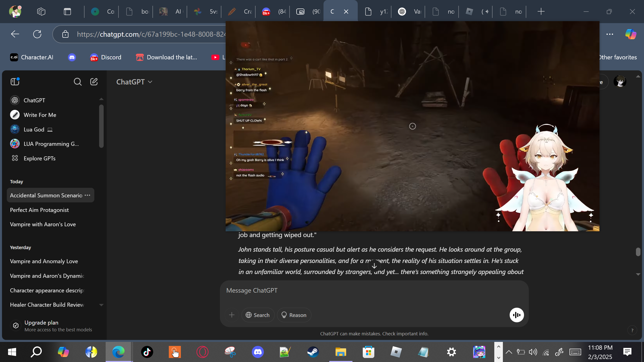Image resolution: width=644 pixels, height=362 pixels.
Task: Open Windows taskbar search
Action: pos(36,352)
